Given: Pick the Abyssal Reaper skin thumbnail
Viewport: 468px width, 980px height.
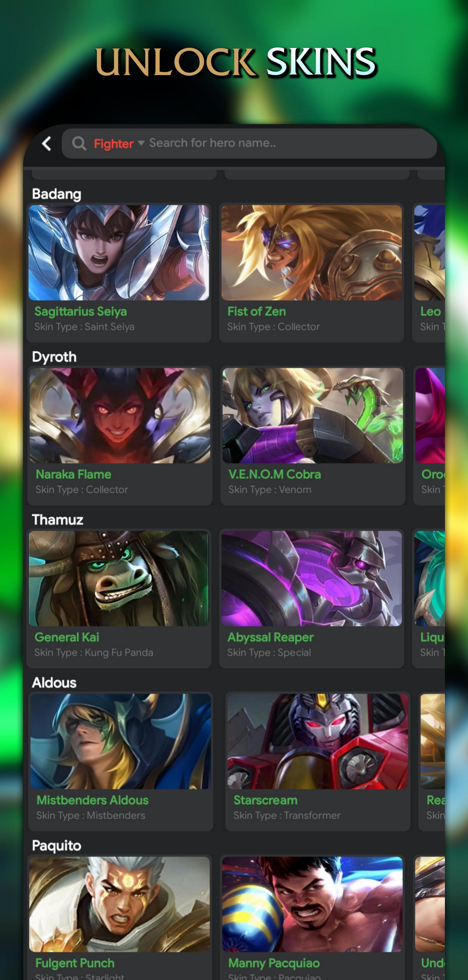Looking at the screenshot, I should click(311, 578).
